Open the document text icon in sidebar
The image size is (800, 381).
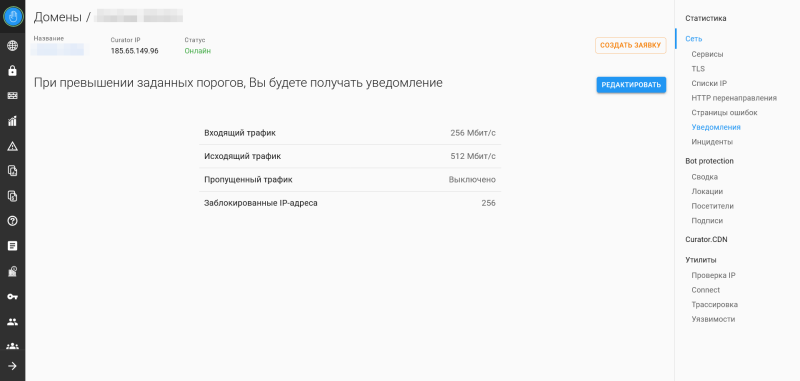pos(13,246)
